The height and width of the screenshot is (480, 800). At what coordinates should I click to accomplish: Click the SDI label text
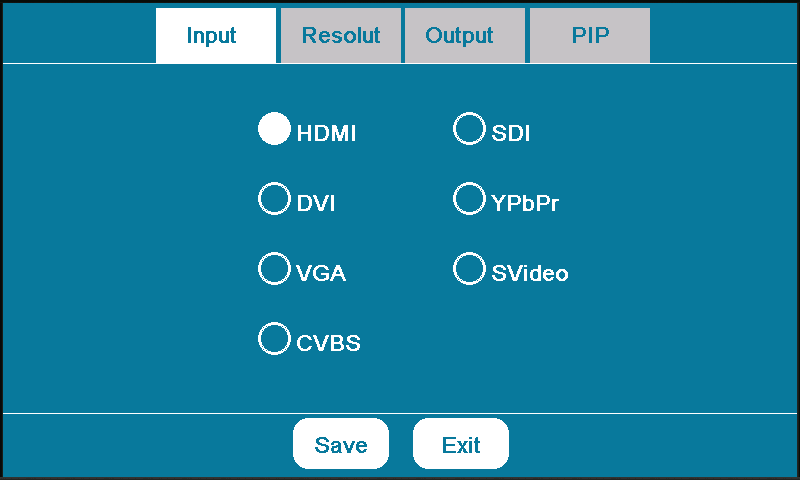[511, 134]
